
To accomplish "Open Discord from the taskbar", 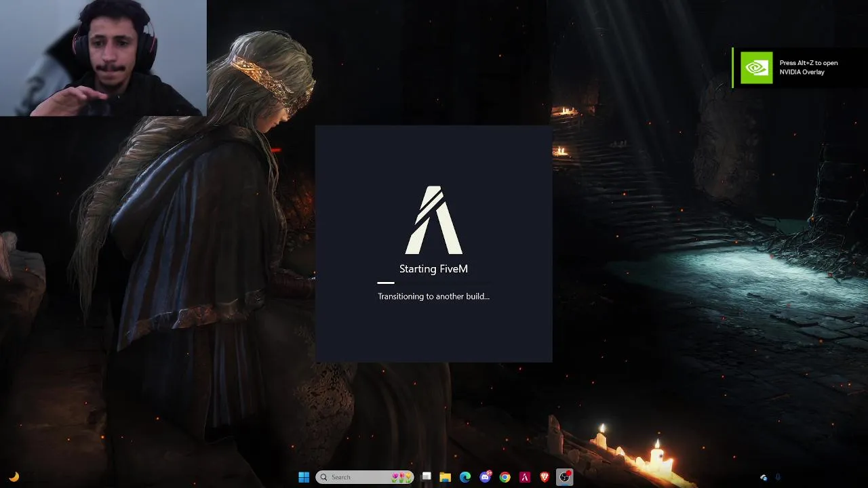I will coord(485,477).
